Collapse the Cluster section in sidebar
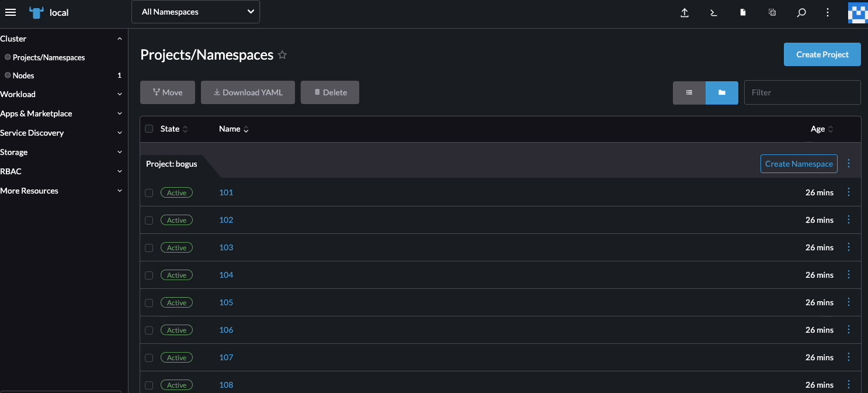The width and height of the screenshot is (868, 393). (x=120, y=38)
